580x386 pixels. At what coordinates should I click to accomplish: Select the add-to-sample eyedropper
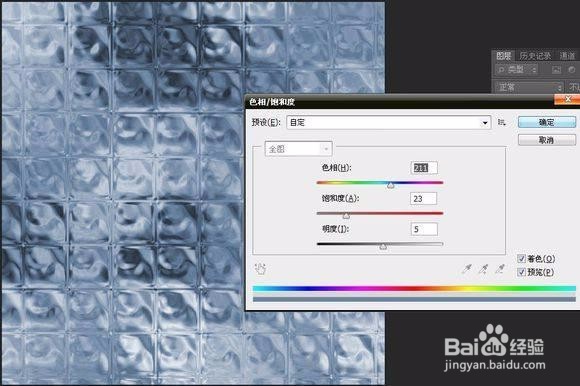pos(483,269)
